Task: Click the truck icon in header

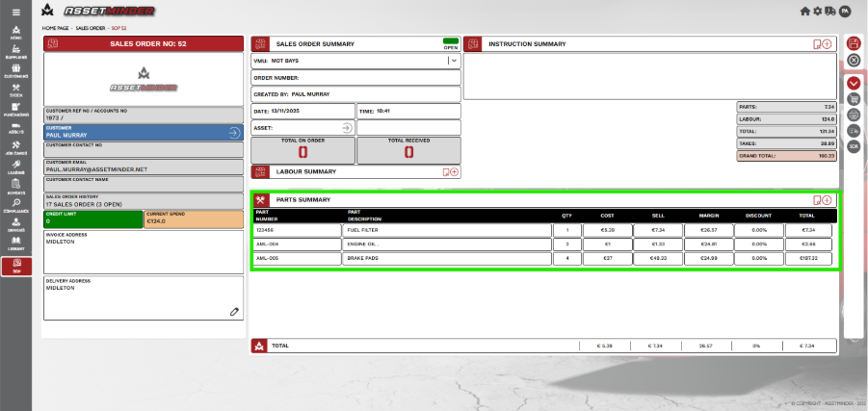Action: (830, 11)
